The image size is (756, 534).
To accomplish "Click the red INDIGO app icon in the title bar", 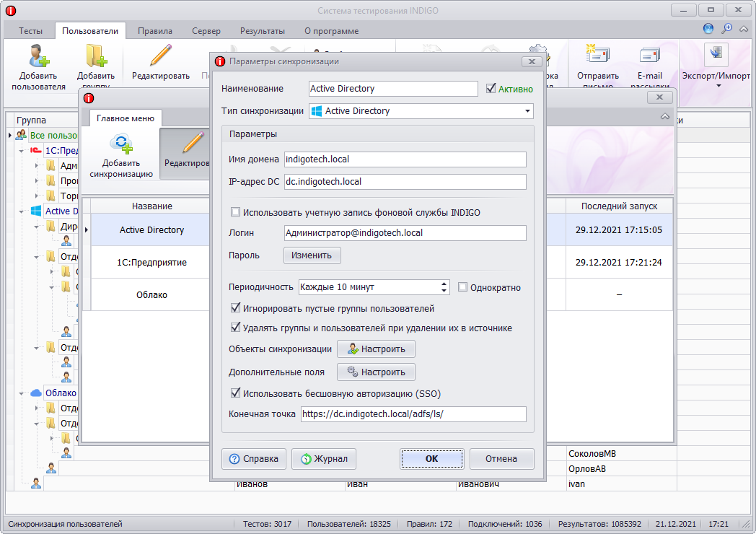I will 11,11.
